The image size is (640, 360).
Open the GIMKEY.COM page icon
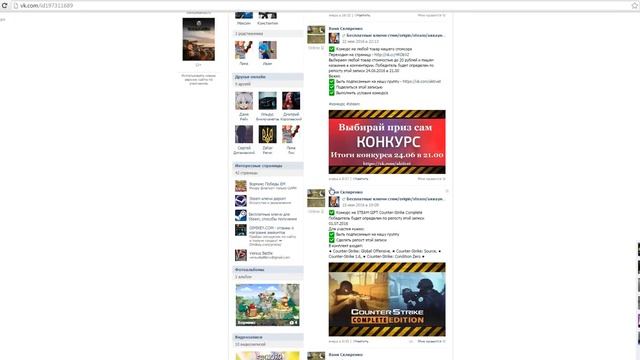(x=241, y=230)
